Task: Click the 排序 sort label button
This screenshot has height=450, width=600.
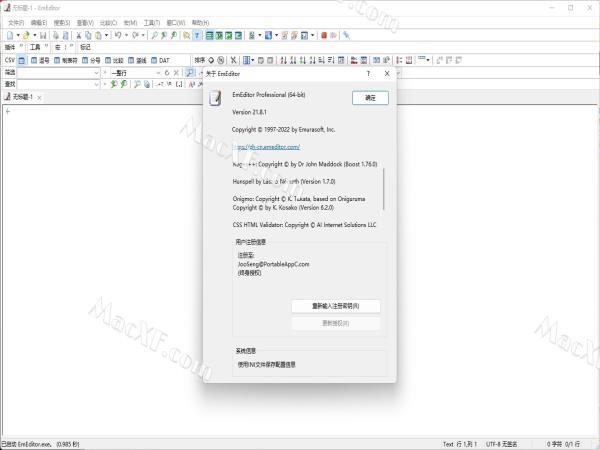Action: click(200, 60)
